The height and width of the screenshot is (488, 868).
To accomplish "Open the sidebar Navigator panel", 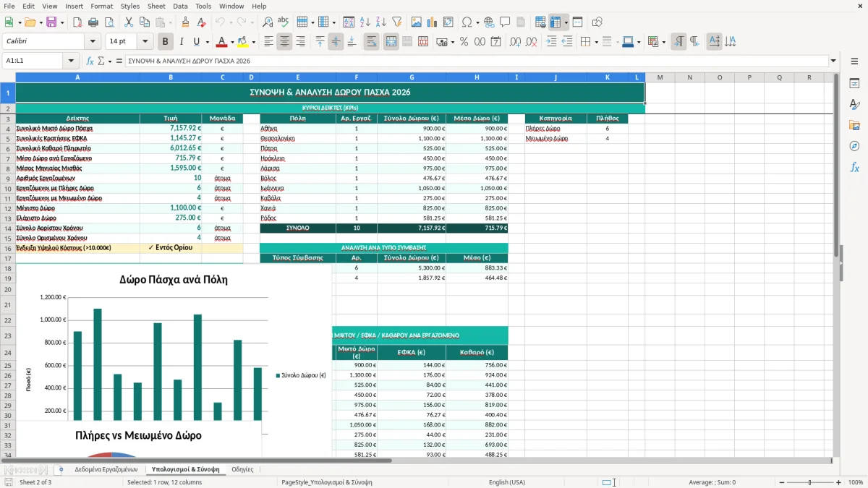I will (854, 146).
